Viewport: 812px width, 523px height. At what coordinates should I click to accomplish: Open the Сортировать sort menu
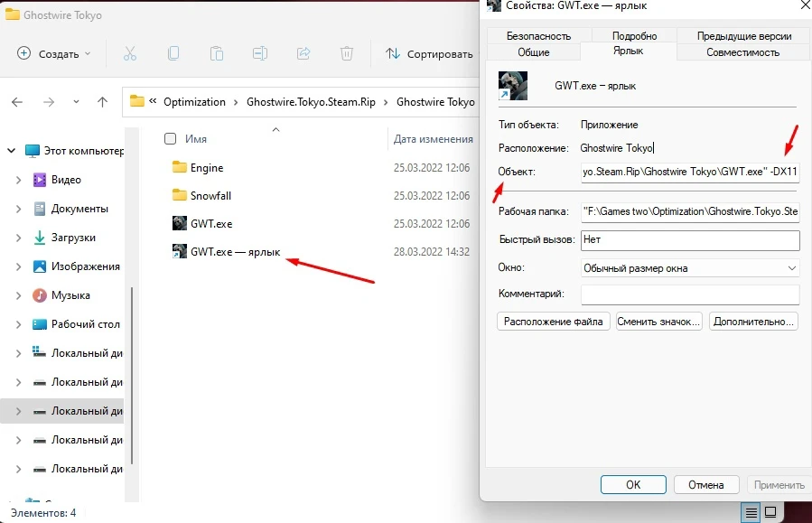pos(429,53)
